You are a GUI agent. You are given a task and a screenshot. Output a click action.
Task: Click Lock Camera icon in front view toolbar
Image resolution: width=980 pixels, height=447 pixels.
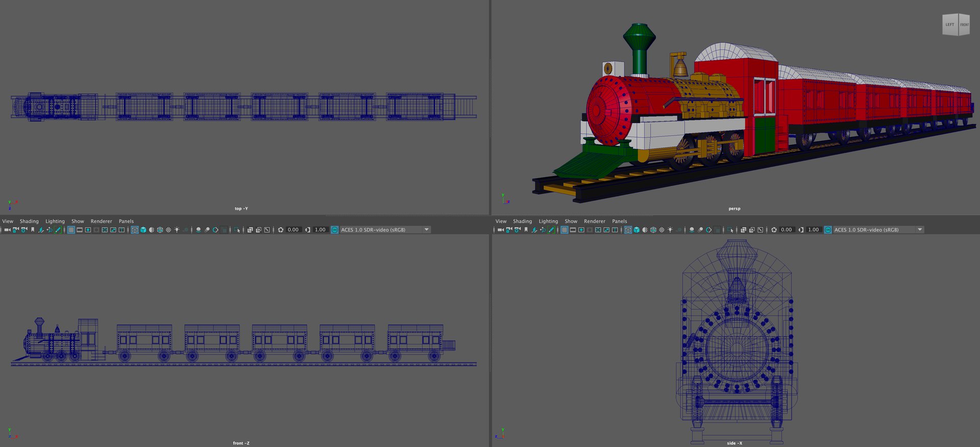coord(15,230)
